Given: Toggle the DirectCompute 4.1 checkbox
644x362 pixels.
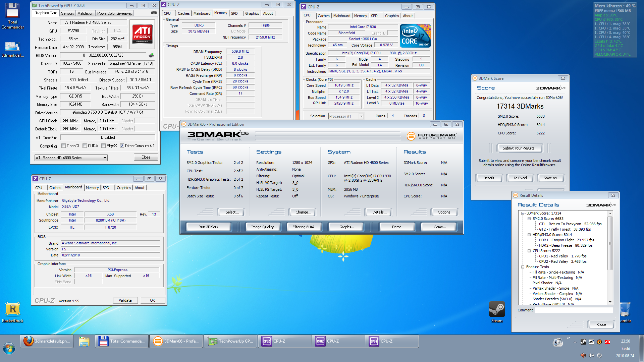Looking at the screenshot, I should point(122,146).
